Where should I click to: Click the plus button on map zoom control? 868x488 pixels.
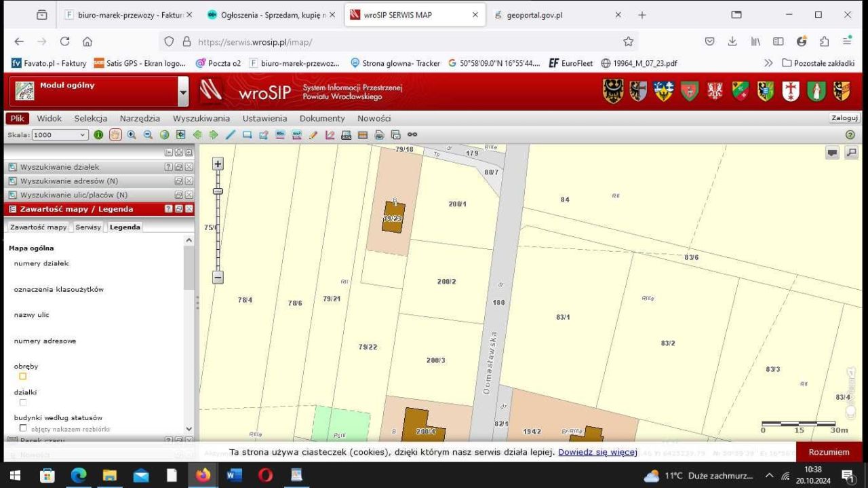point(218,164)
